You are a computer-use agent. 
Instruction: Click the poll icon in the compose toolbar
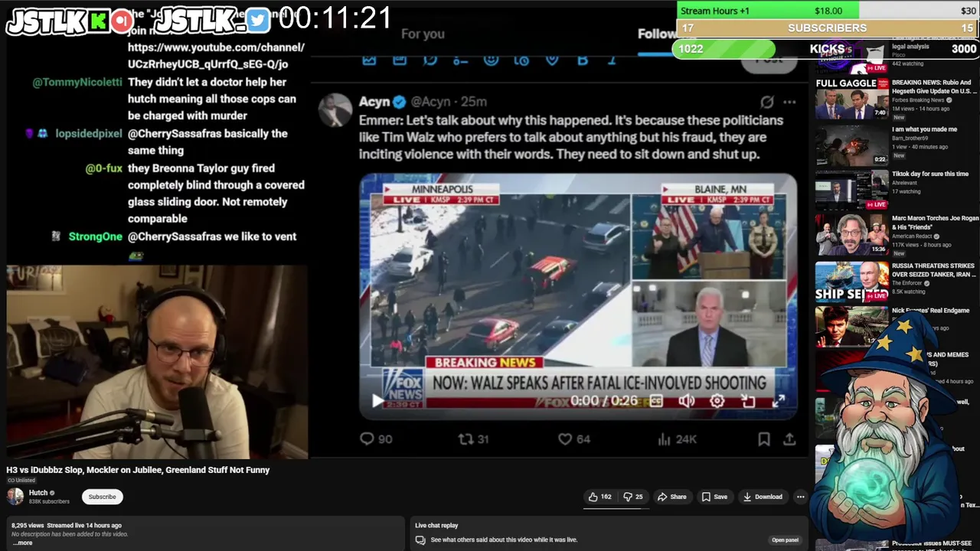(x=460, y=60)
